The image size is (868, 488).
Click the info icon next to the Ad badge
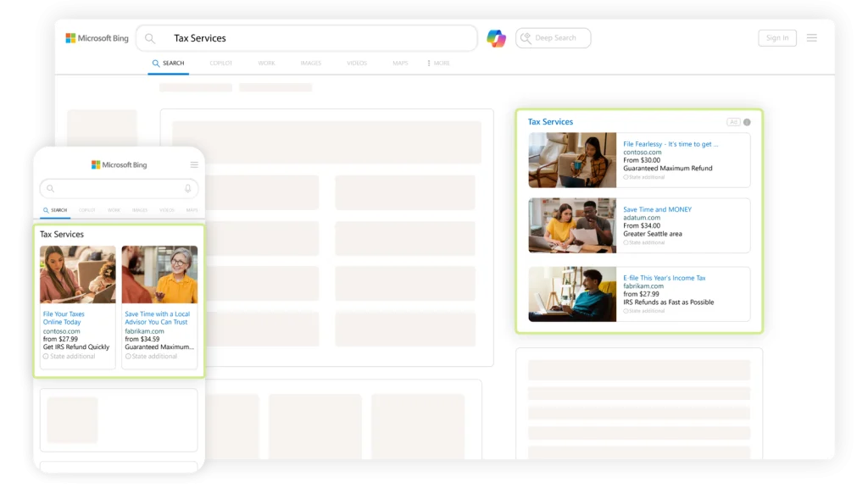tap(747, 122)
